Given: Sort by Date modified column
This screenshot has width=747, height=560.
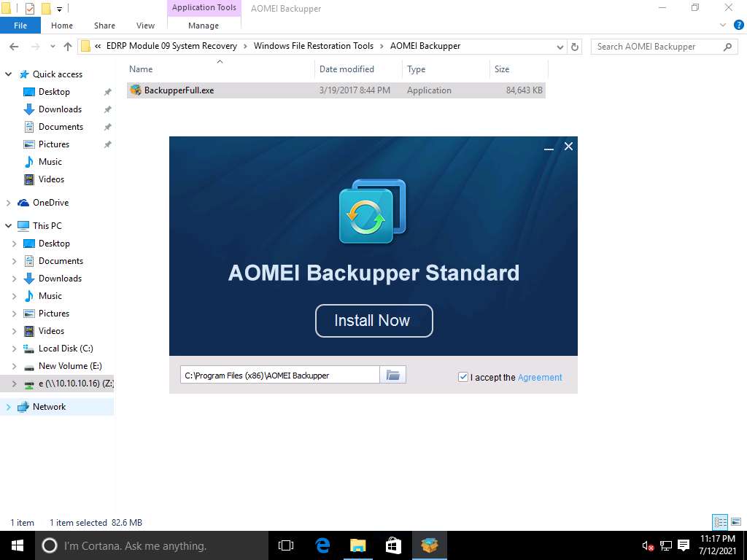Looking at the screenshot, I should point(358,69).
